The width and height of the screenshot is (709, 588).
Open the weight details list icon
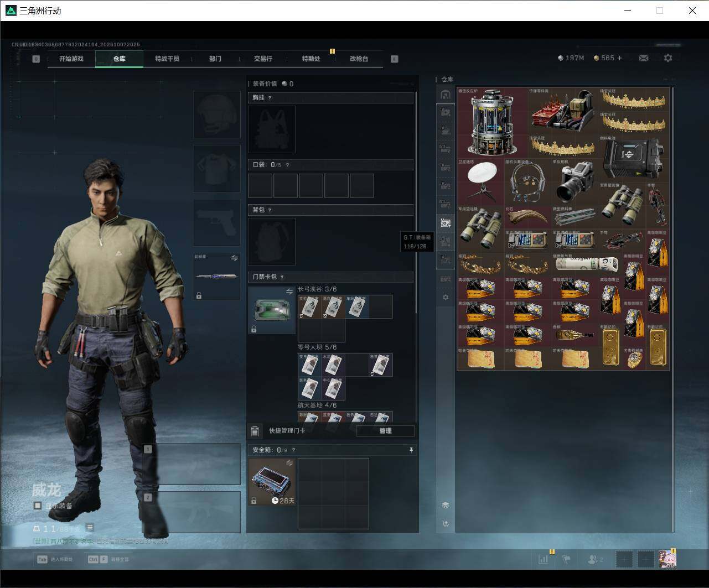point(90,528)
